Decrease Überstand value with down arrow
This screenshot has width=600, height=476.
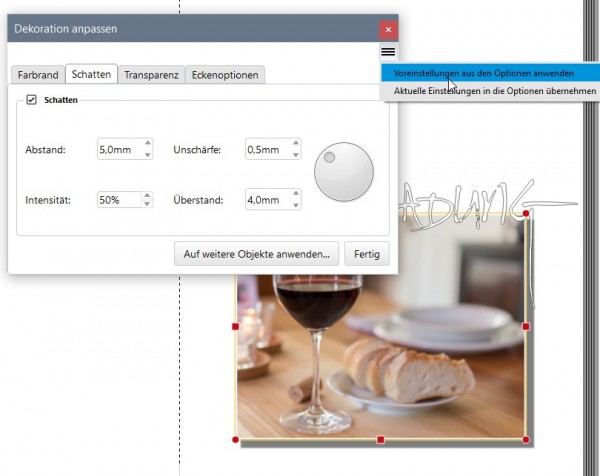click(296, 205)
